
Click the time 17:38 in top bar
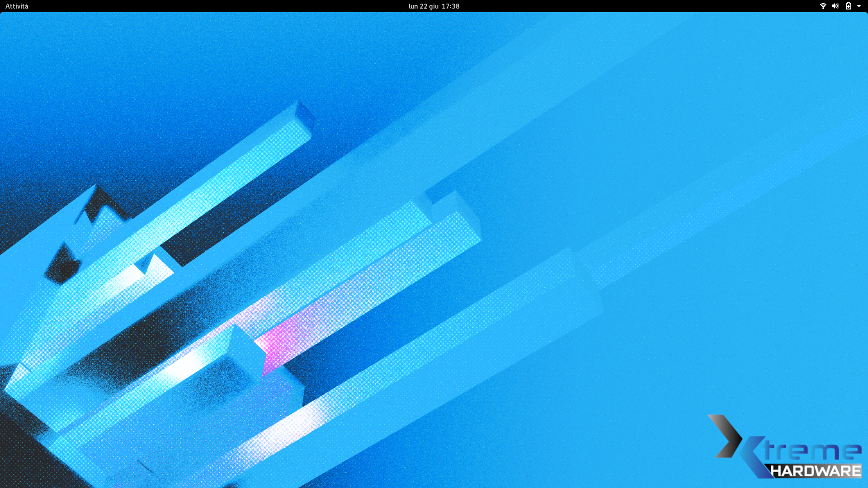[x=451, y=6]
